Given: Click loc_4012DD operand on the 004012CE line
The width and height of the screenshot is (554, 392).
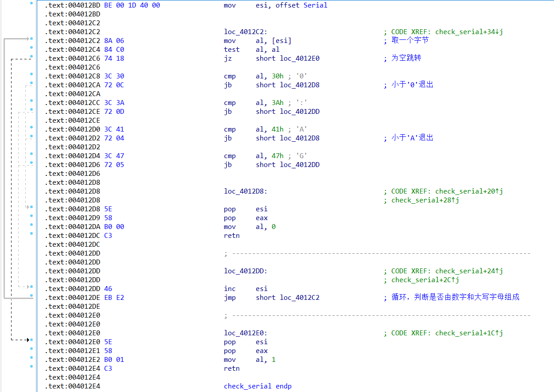Looking at the screenshot, I should (x=300, y=112).
